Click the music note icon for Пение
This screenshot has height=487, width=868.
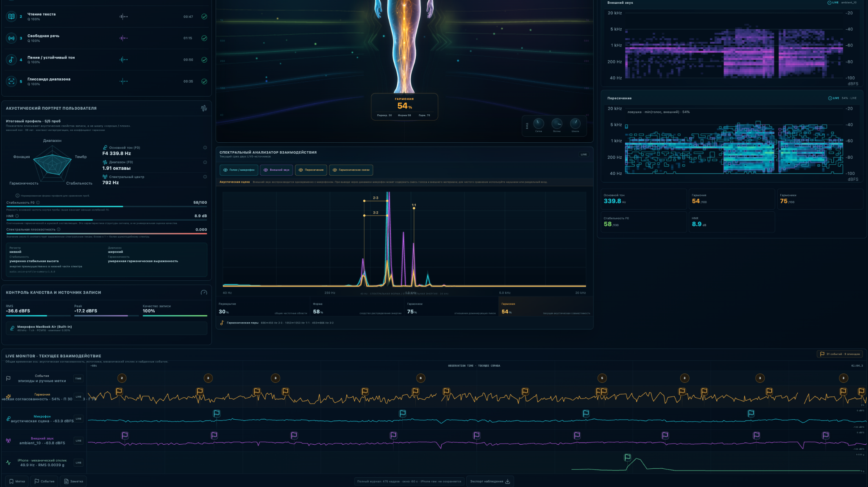click(x=11, y=60)
